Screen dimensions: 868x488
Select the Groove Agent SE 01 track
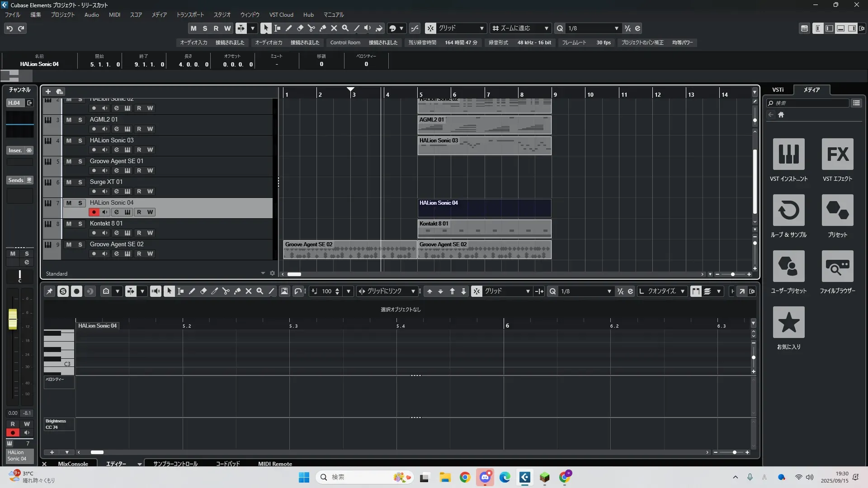click(x=116, y=161)
